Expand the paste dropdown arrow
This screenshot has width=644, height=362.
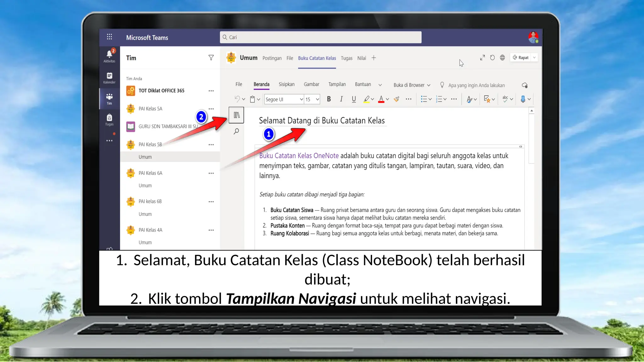pyautogui.click(x=258, y=99)
